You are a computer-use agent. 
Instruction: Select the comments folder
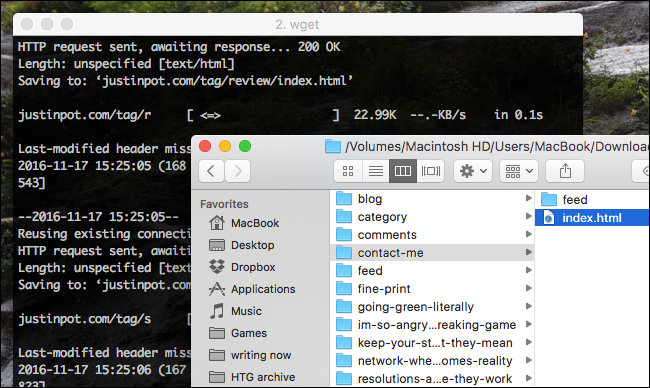432,235
